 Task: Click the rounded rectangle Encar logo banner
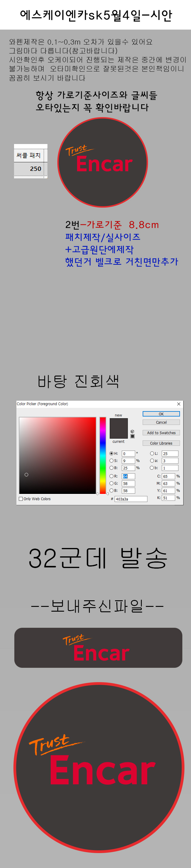click(x=98, y=647)
